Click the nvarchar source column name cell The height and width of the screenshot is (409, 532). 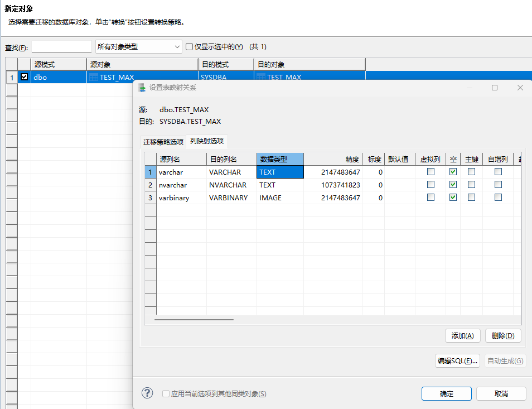(x=181, y=185)
